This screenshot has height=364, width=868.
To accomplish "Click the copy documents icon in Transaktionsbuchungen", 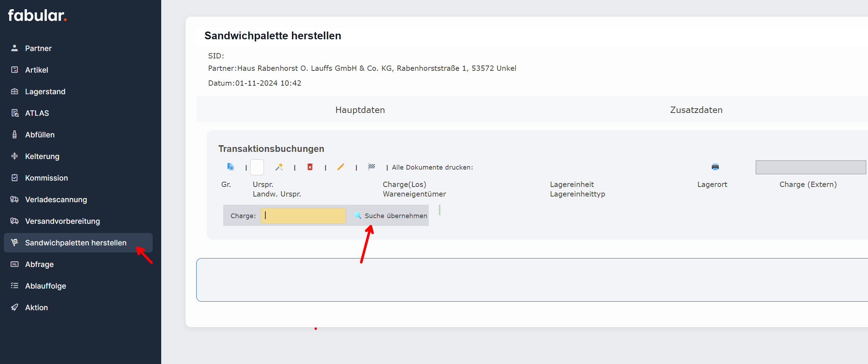I will pyautogui.click(x=231, y=167).
